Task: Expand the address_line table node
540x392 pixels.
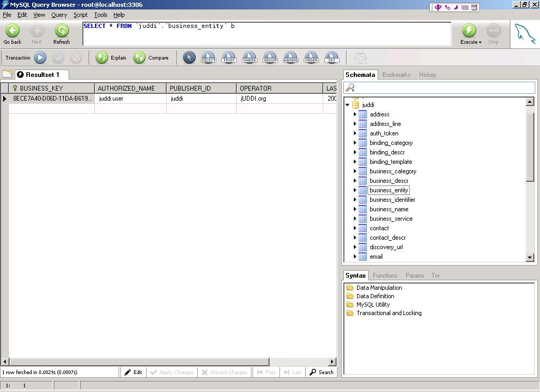Action: [x=355, y=124]
